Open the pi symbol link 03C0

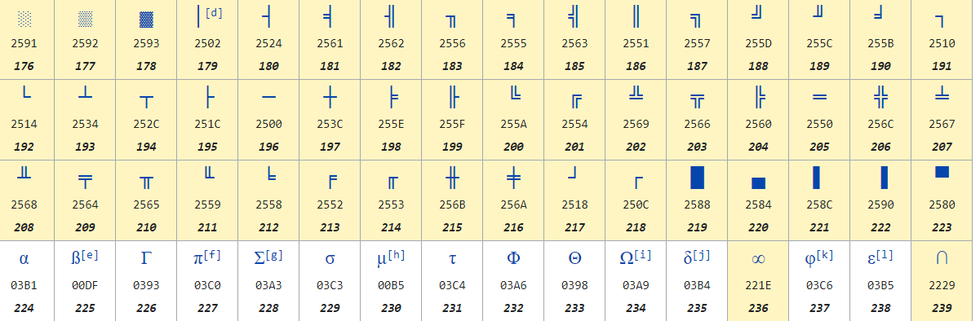coord(197,259)
